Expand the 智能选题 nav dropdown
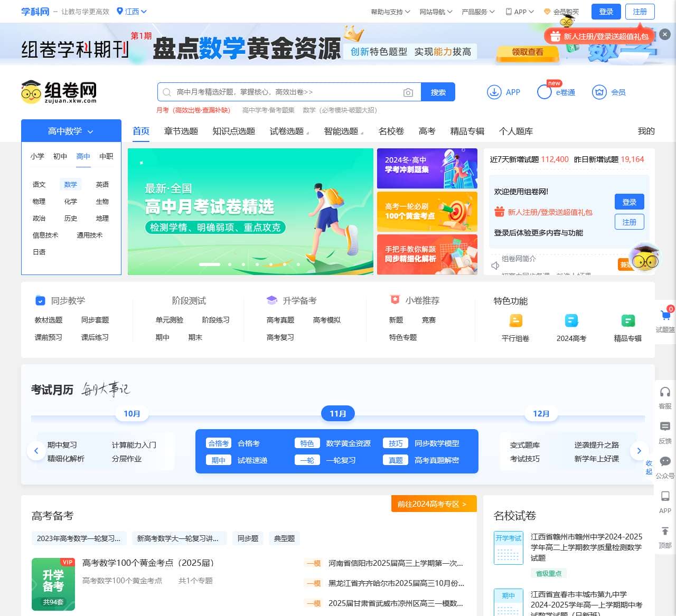676x616 pixels. [344, 131]
